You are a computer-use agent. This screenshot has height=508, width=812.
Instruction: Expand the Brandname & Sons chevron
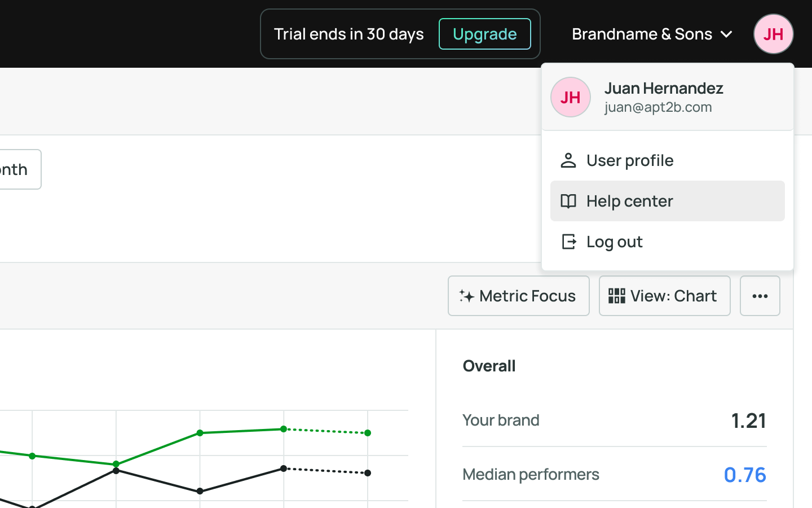coord(727,34)
